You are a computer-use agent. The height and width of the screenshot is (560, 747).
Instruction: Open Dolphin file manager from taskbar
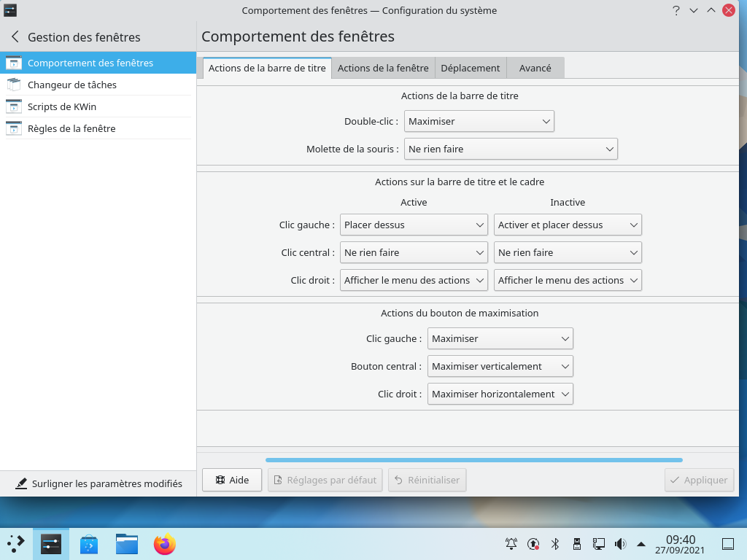(127, 544)
